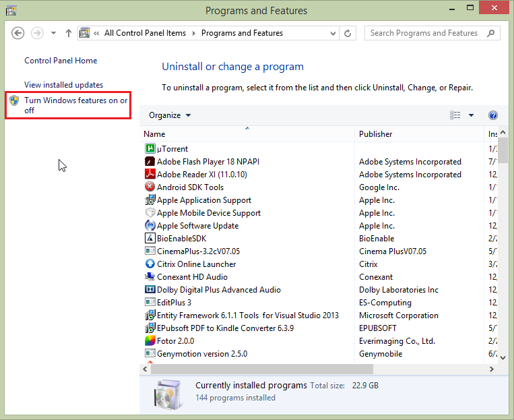
Task: Click the horizontal scrollbar right arrow
Action: point(491,369)
